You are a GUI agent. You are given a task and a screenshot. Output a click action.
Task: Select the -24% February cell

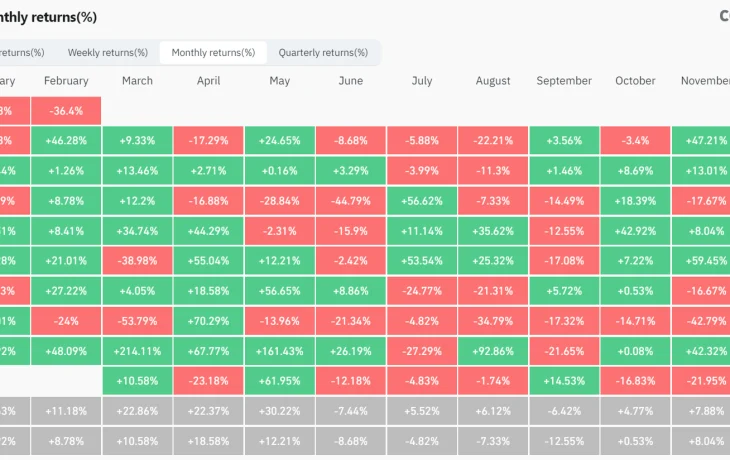66,321
